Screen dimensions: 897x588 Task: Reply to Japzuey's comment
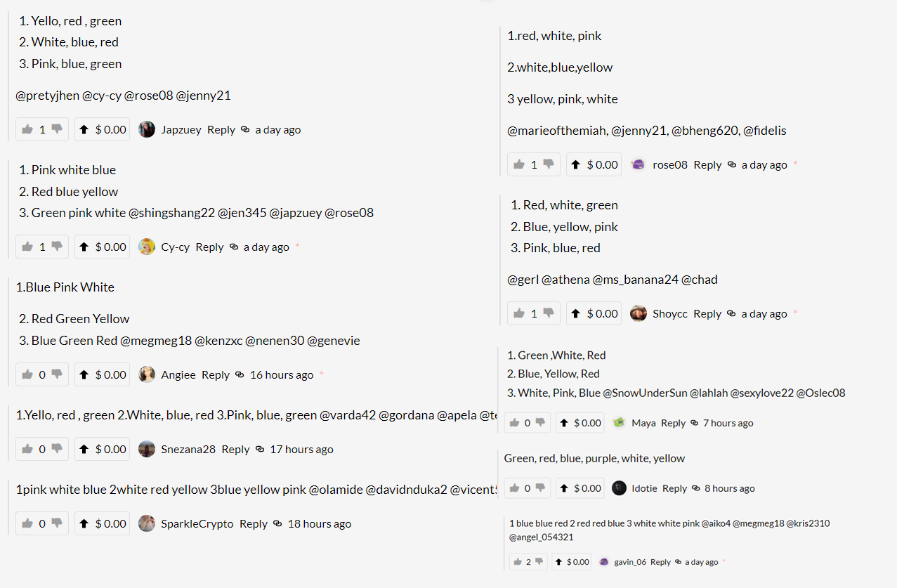(x=221, y=129)
